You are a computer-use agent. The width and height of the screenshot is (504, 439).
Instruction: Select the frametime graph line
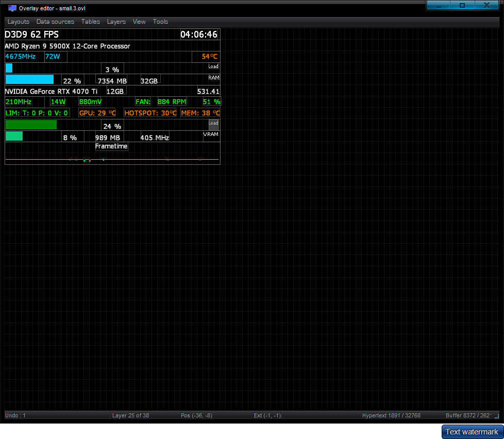112,159
